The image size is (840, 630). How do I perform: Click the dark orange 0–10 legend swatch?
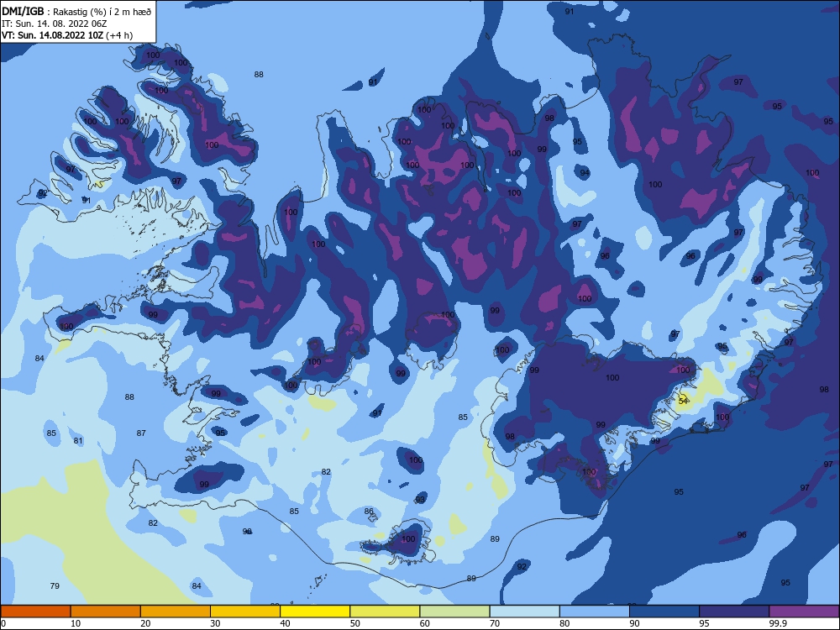pos(35,612)
